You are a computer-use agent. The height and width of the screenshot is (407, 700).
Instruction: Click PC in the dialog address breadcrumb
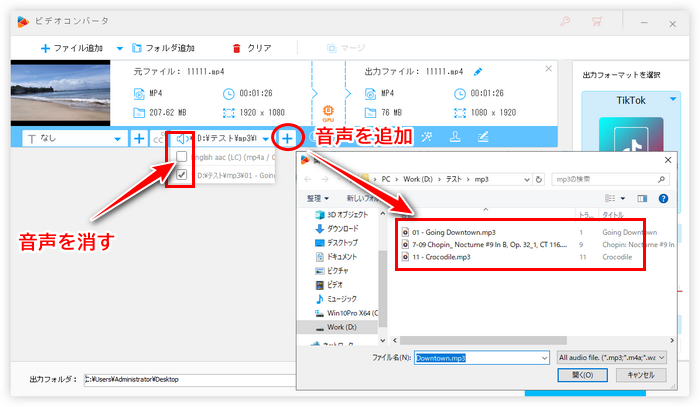[x=386, y=179]
